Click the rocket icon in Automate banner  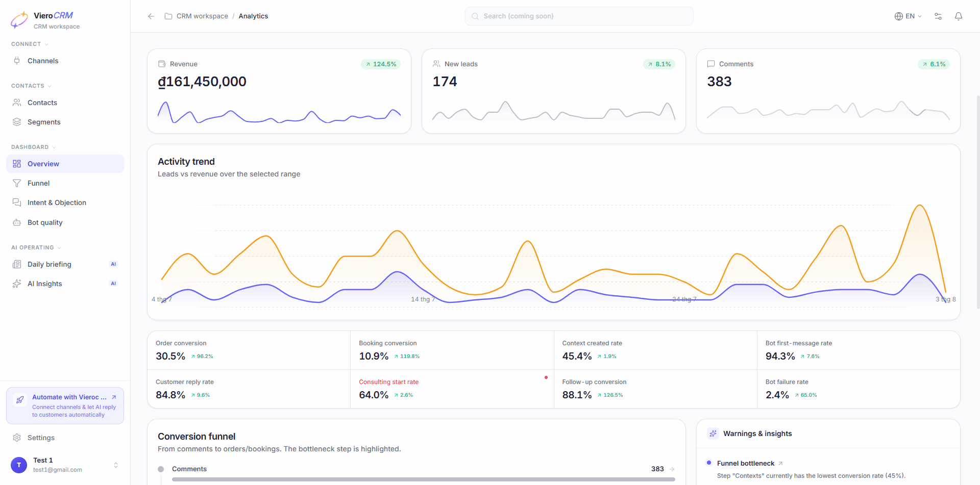[x=20, y=400]
